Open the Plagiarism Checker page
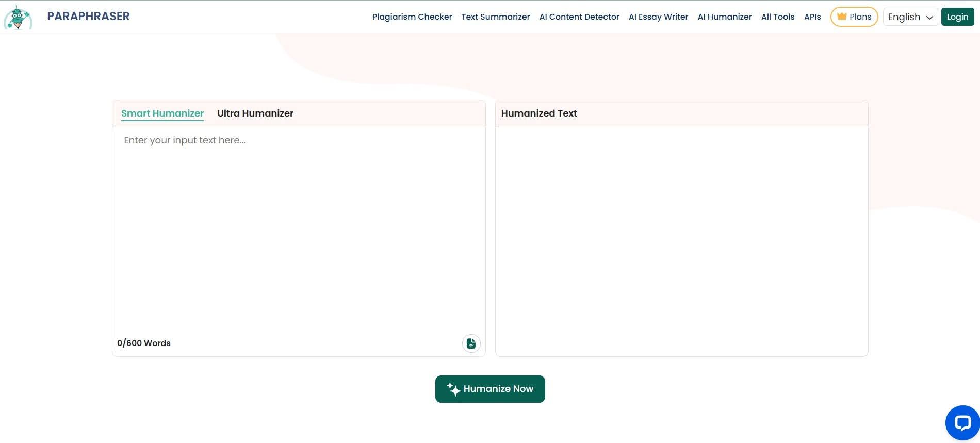Viewport: 980px width, 443px height. 412,17
